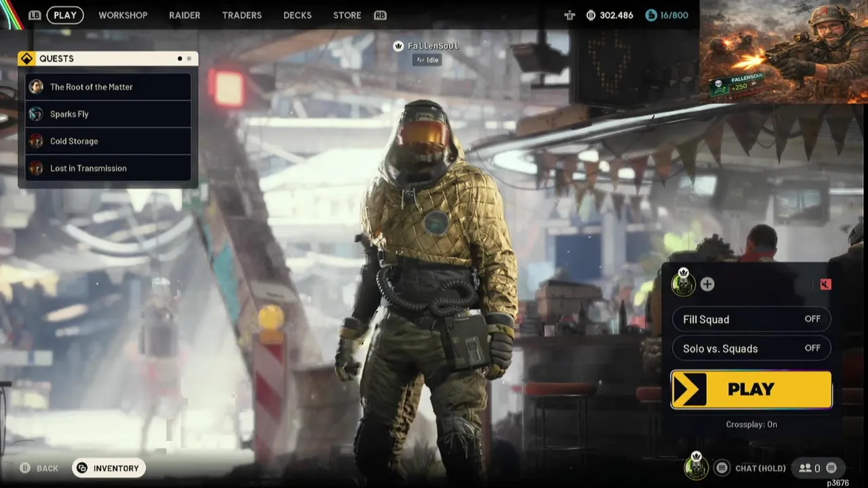868x488 pixels.
Task: Toggle Solo vs. Squads option
Action: coord(751,348)
